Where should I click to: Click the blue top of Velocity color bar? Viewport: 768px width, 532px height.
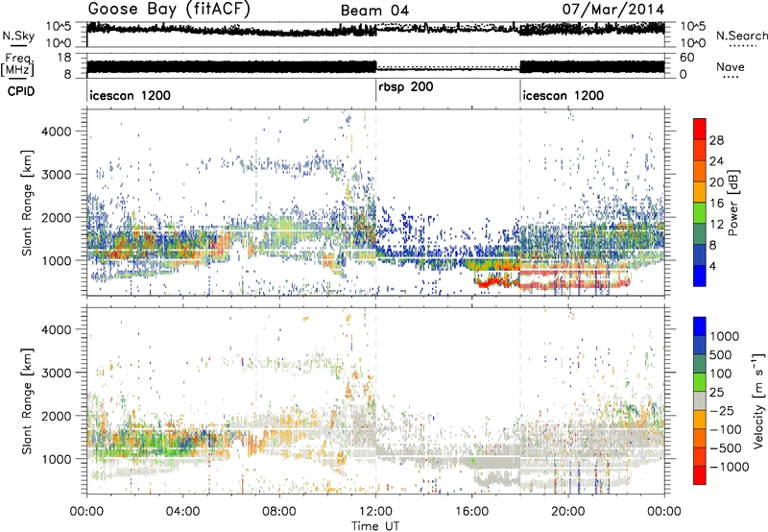point(700,326)
